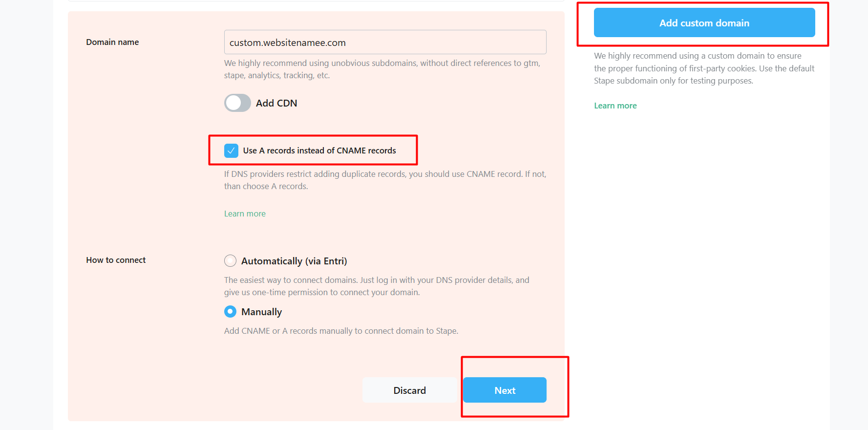The height and width of the screenshot is (430, 868).
Task: Click the unobvious subdomains hint text
Action: 382,69
